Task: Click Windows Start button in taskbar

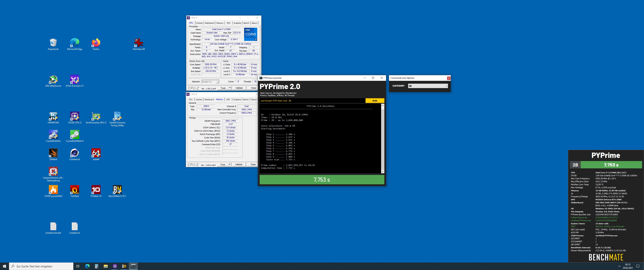Action: [4, 266]
